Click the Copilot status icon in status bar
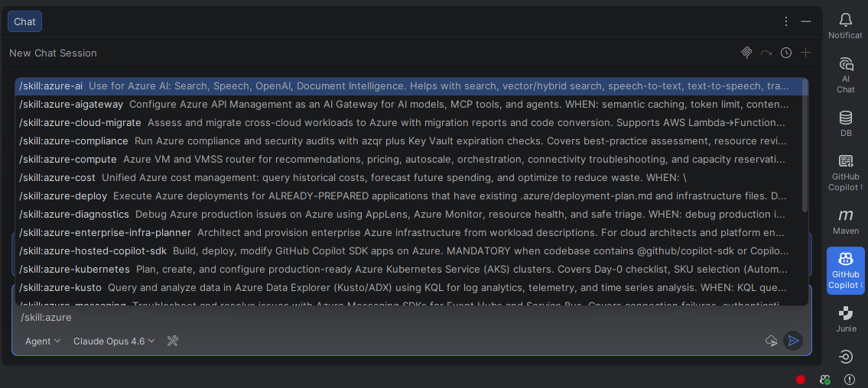Image resolution: width=868 pixels, height=388 pixels. click(825, 379)
